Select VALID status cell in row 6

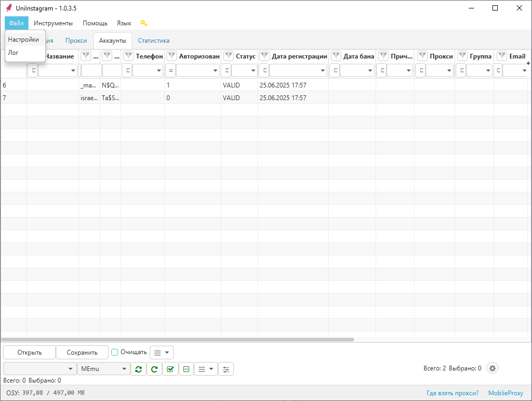(239, 85)
